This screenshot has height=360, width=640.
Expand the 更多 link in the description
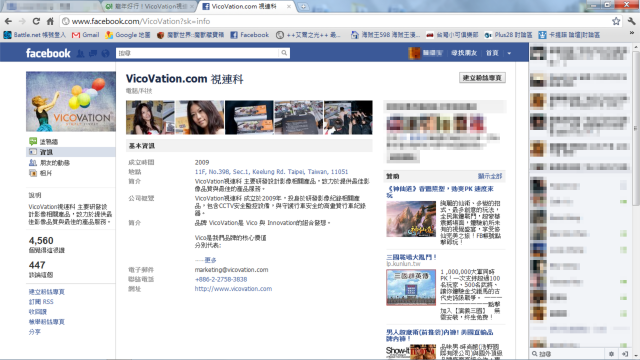point(211,260)
